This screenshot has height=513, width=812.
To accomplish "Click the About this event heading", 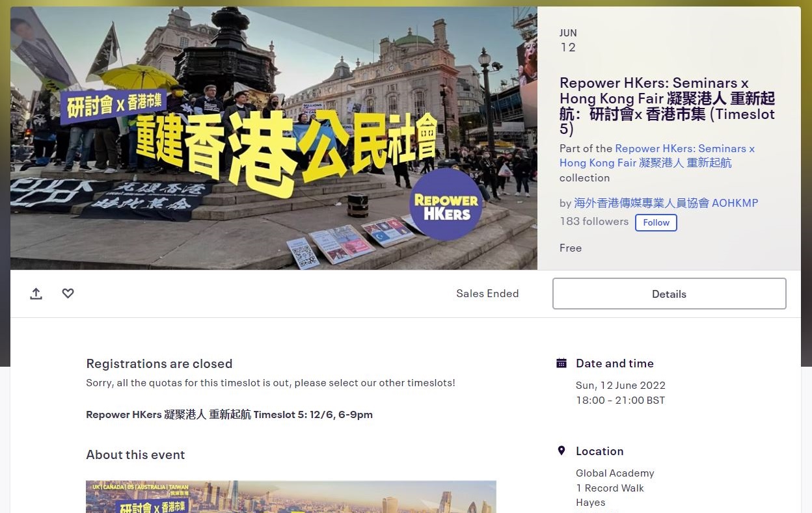I will 135,455.
